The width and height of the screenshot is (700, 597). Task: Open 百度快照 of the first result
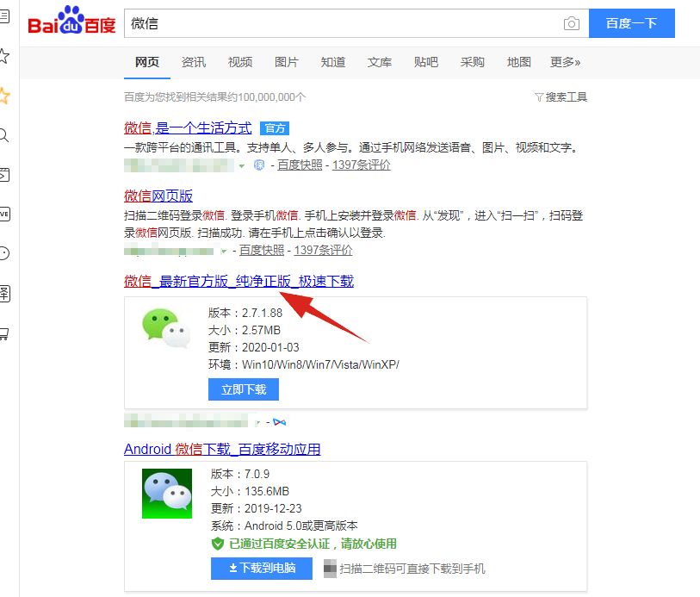pyautogui.click(x=300, y=165)
